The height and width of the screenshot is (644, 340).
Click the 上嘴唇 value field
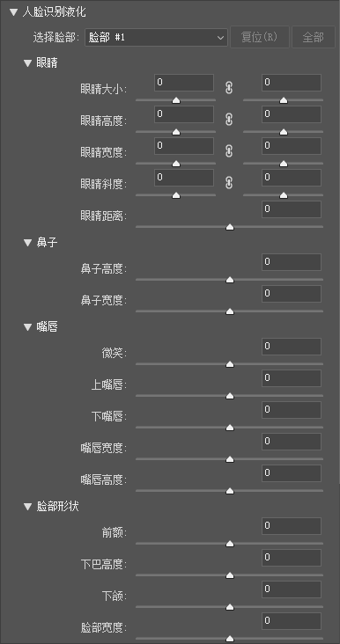[292, 378]
